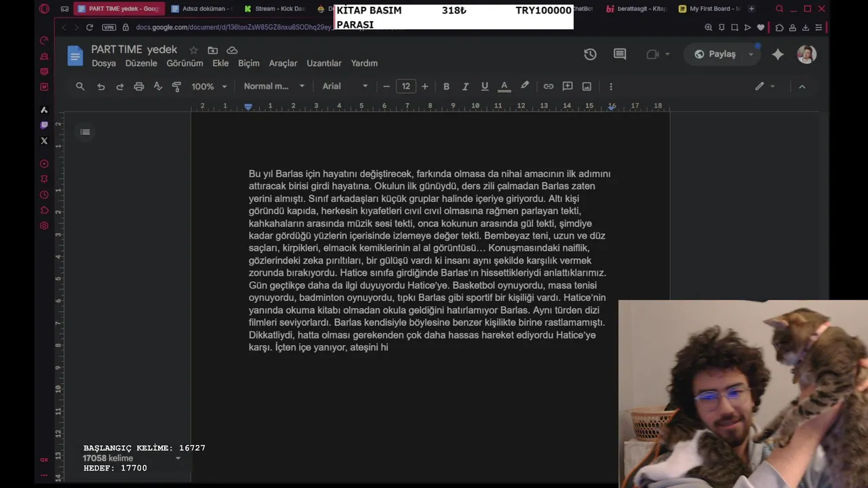Switch to the berattasgit tab

coord(636,9)
